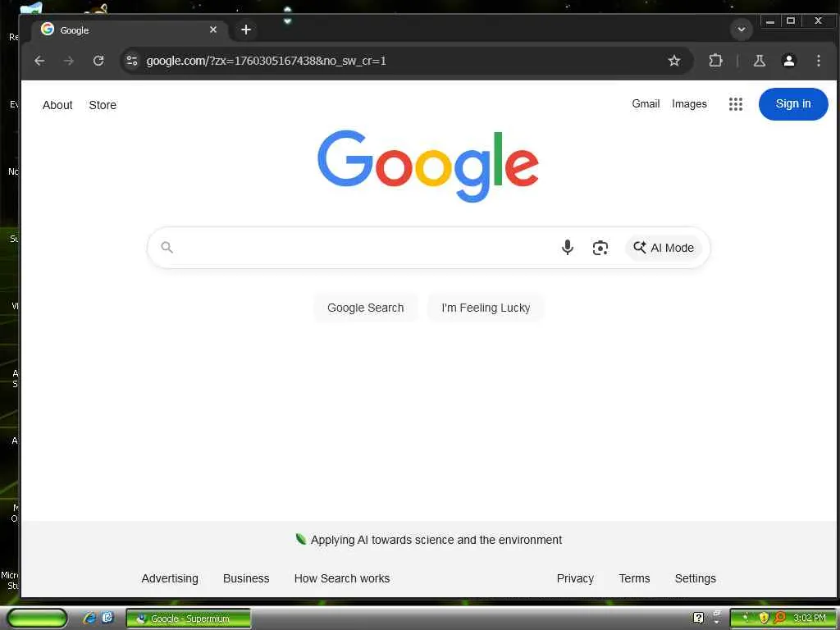Viewport: 840px width, 630px height.
Task: Start voice search with microphone icon
Action: 568,248
